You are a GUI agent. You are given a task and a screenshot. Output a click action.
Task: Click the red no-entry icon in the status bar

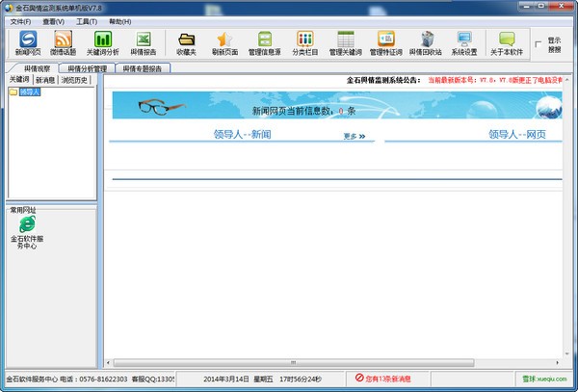(x=359, y=378)
